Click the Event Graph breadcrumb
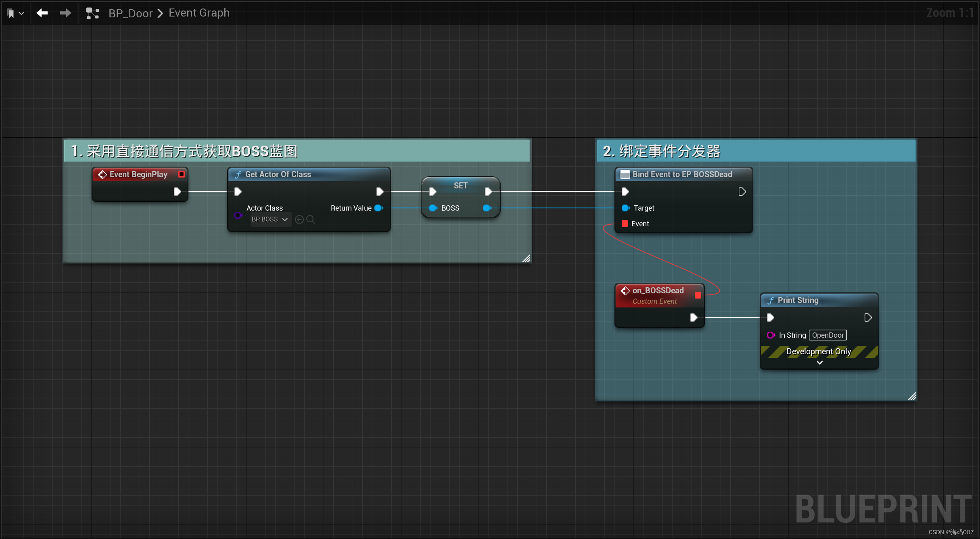The image size is (980, 539). tap(199, 13)
